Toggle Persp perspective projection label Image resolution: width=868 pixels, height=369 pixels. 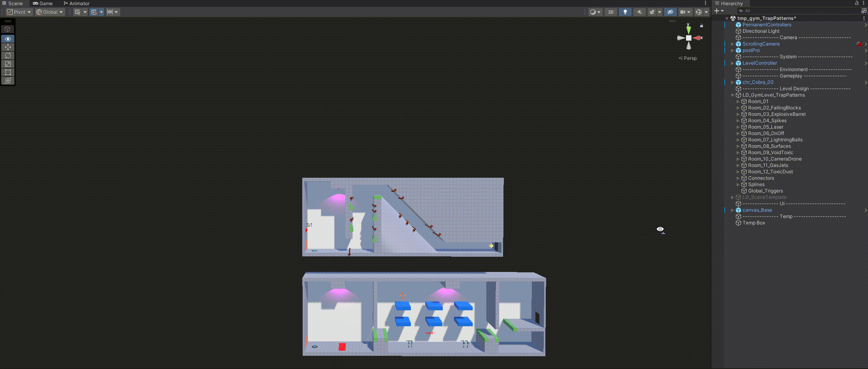[x=688, y=58]
